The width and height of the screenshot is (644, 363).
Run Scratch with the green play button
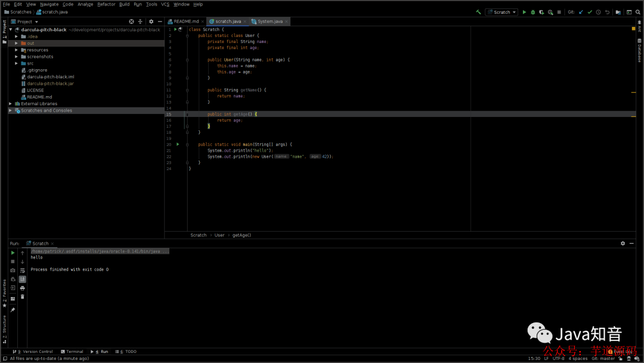tap(524, 13)
